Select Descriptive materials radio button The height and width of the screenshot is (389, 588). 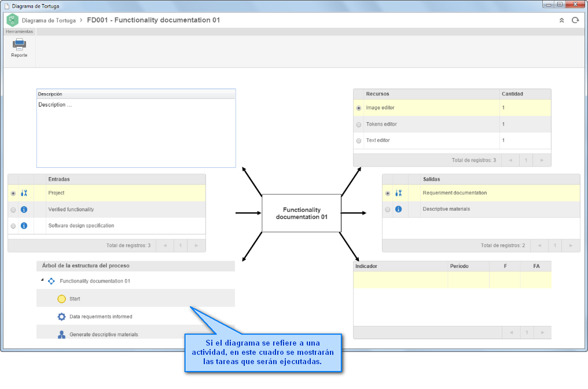[387, 210]
